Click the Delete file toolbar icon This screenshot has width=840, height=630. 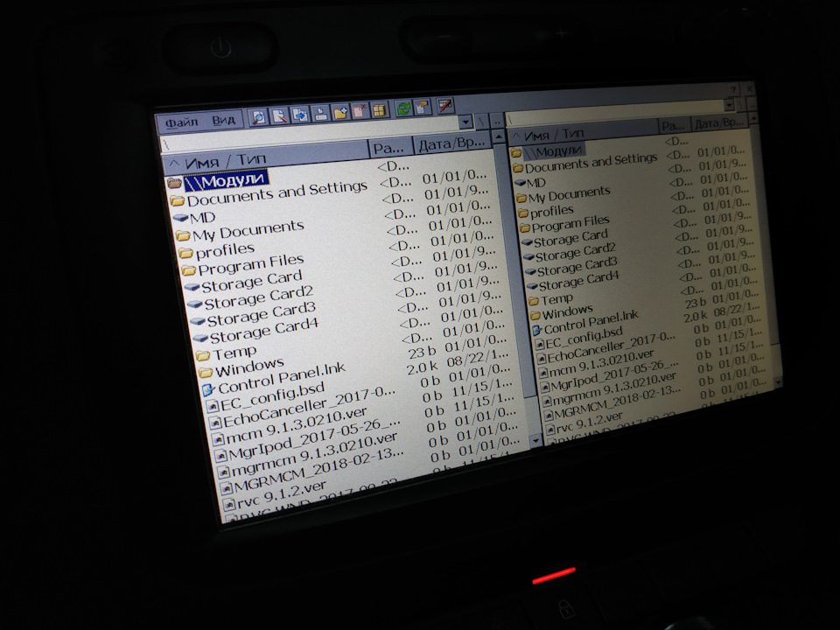pos(360,111)
